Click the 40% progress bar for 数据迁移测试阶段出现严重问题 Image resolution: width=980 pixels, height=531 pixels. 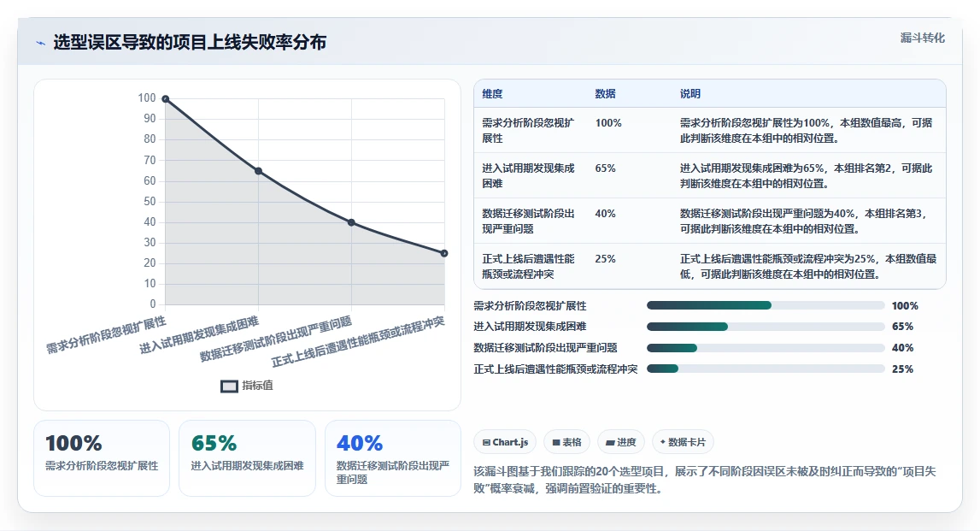pyautogui.click(x=766, y=348)
